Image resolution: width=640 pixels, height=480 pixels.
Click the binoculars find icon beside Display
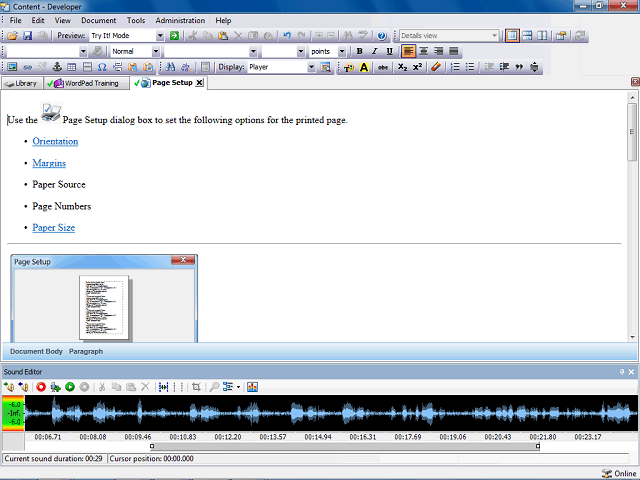pyautogui.click(x=170, y=67)
